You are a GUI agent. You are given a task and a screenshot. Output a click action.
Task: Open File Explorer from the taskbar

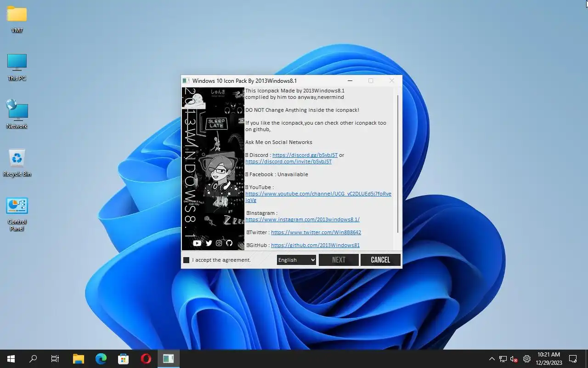[79, 359]
